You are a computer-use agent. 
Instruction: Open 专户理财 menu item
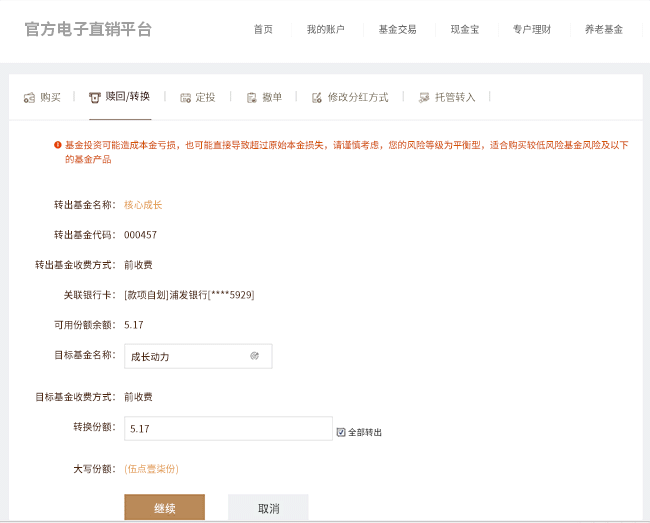(532, 29)
